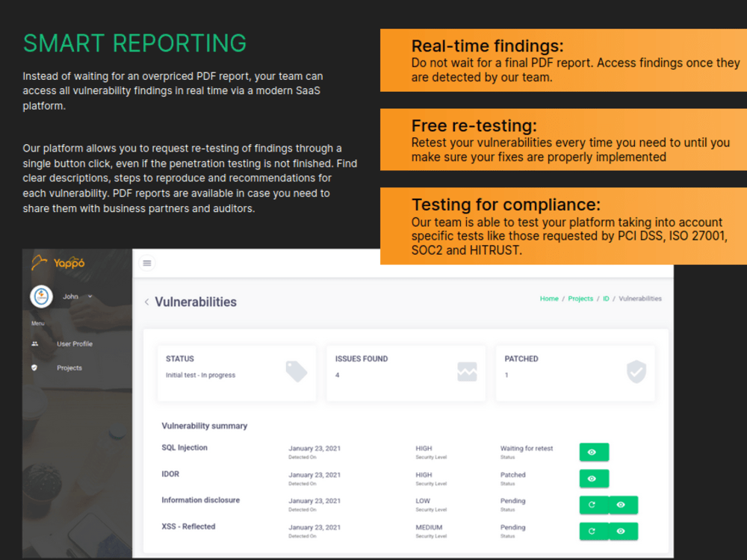Open the Projects breadcrumb link

580,298
